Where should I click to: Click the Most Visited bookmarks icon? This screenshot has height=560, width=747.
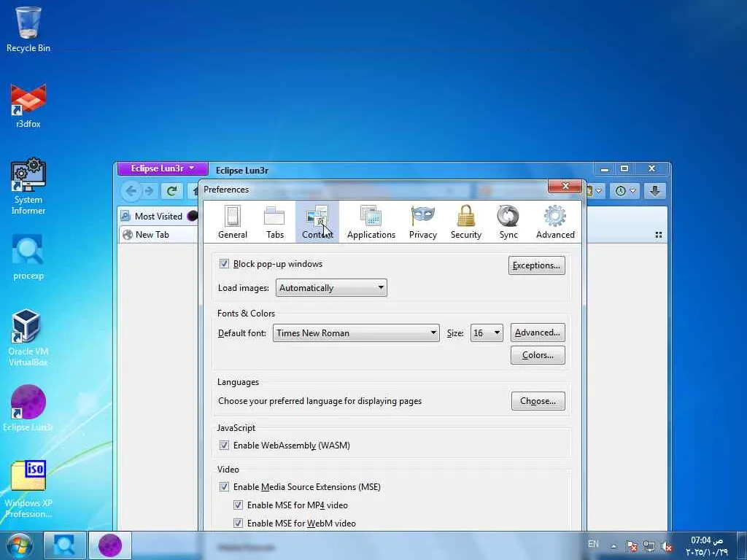[x=125, y=216]
